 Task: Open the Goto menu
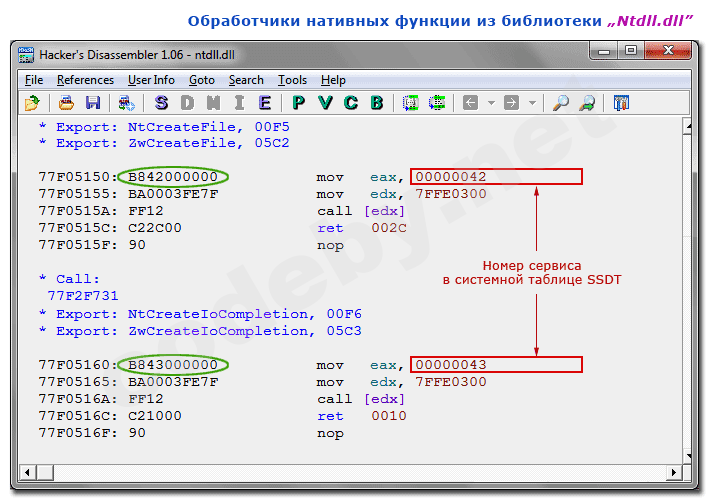[x=201, y=80]
